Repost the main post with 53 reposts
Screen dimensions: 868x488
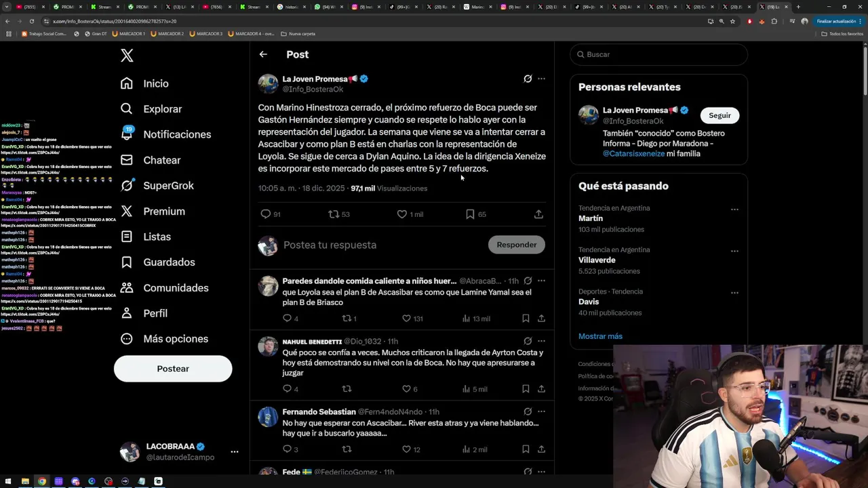pyautogui.click(x=338, y=214)
